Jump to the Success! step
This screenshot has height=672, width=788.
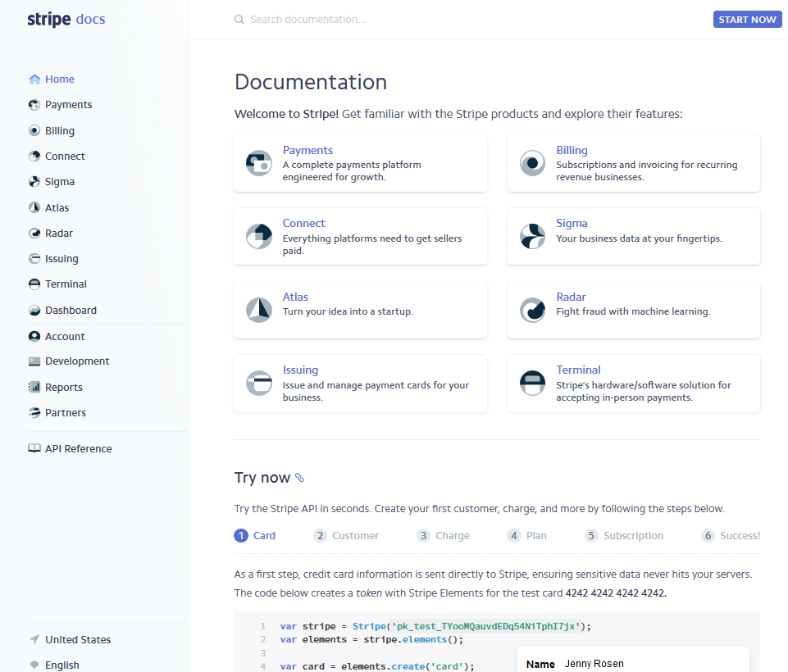tap(730, 535)
